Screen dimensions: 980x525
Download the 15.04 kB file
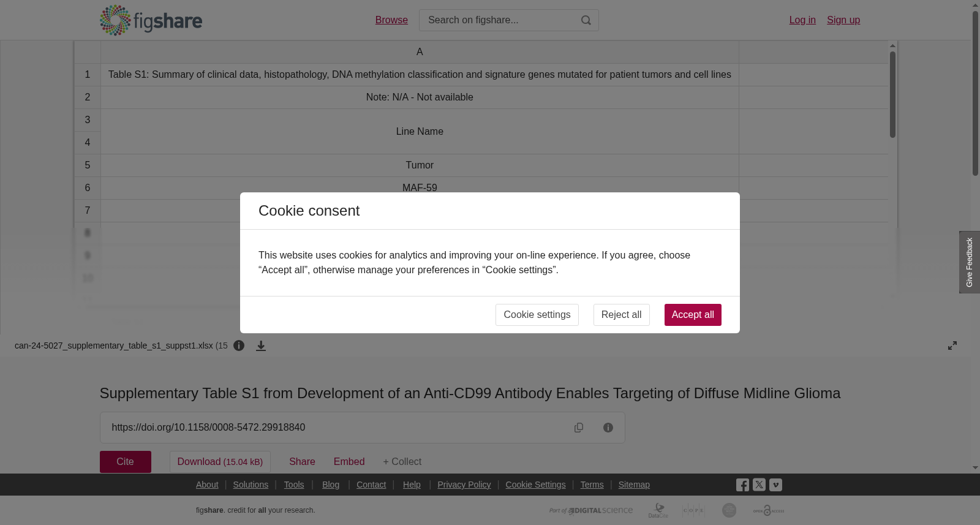pos(220,462)
